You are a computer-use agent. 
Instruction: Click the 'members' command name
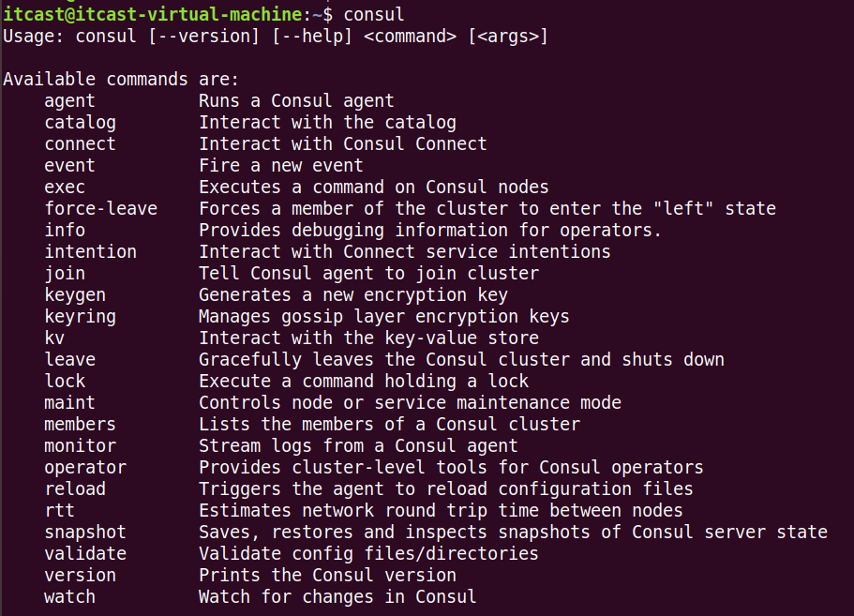[80, 425]
